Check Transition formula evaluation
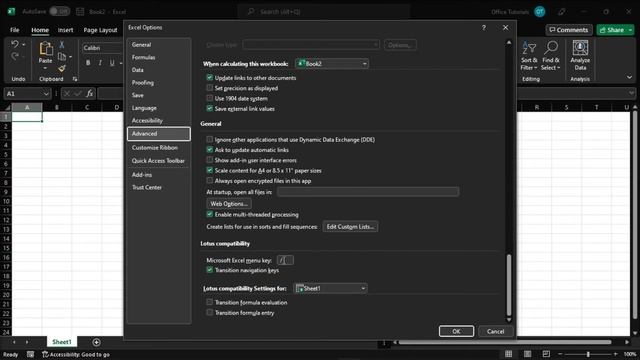640x360 pixels. coord(209,302)
